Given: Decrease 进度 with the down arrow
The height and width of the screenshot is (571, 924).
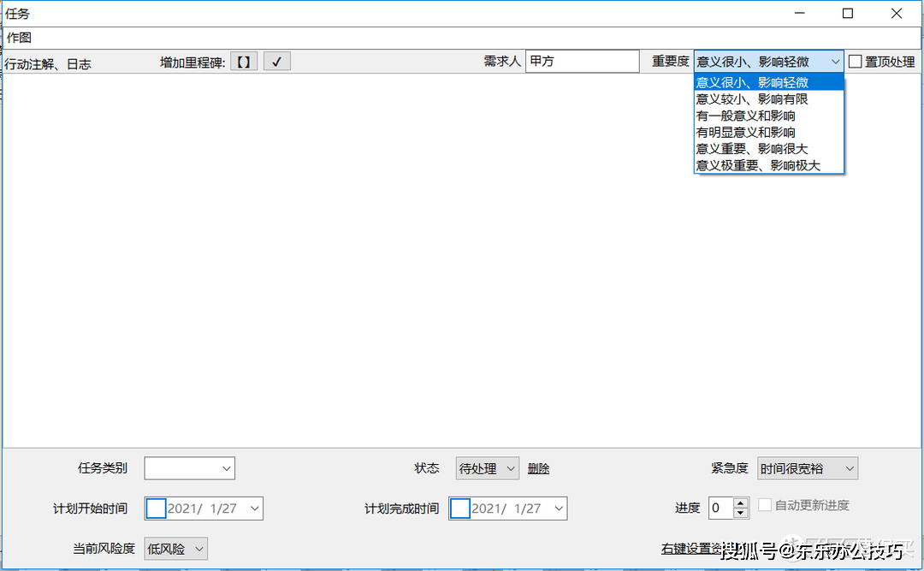Looking at the screenshot, I should pyautogui.click(x=741, y=513).
